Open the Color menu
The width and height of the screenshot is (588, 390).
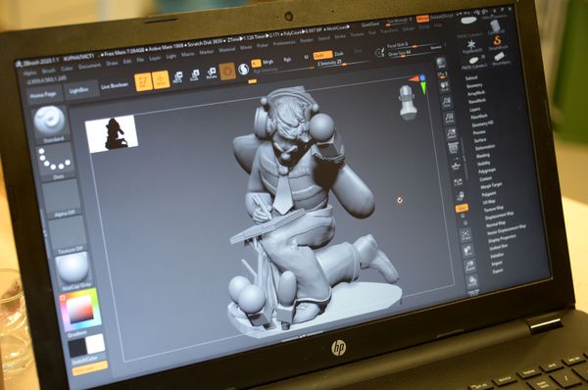tap(67, 69)
